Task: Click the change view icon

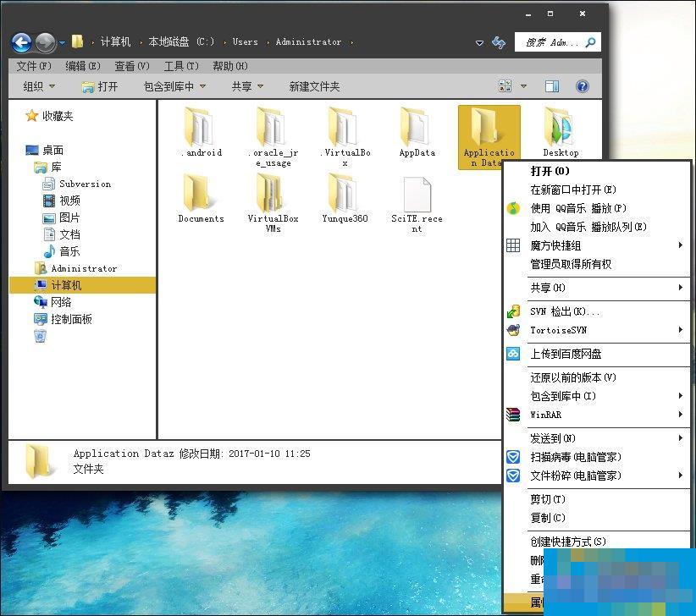Action: [505, 86]
